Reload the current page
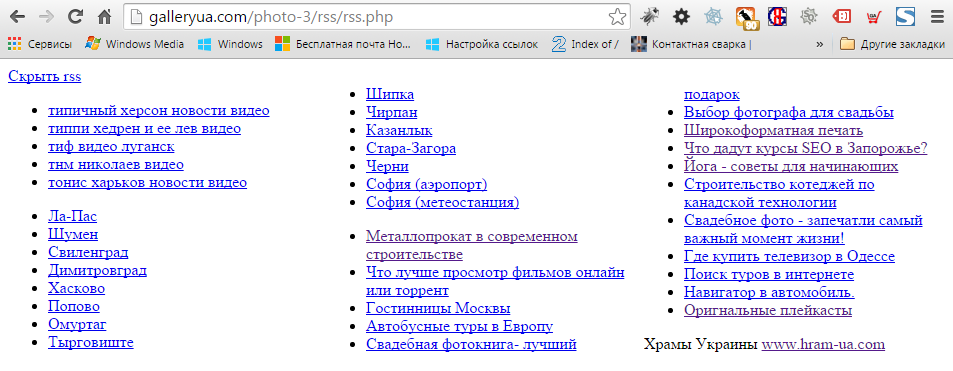This screenshot has height=371, width=953. [75, 16]
